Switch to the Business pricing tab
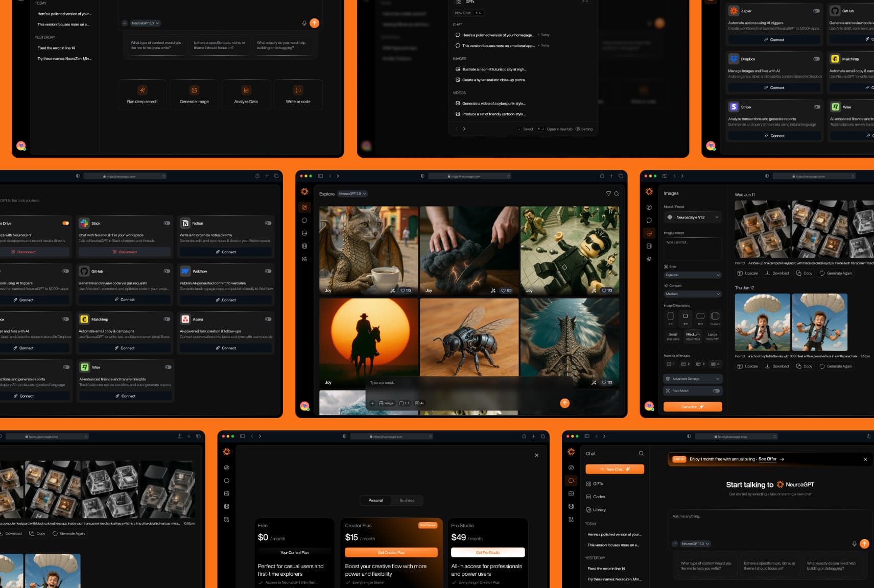 coord(407,500)
